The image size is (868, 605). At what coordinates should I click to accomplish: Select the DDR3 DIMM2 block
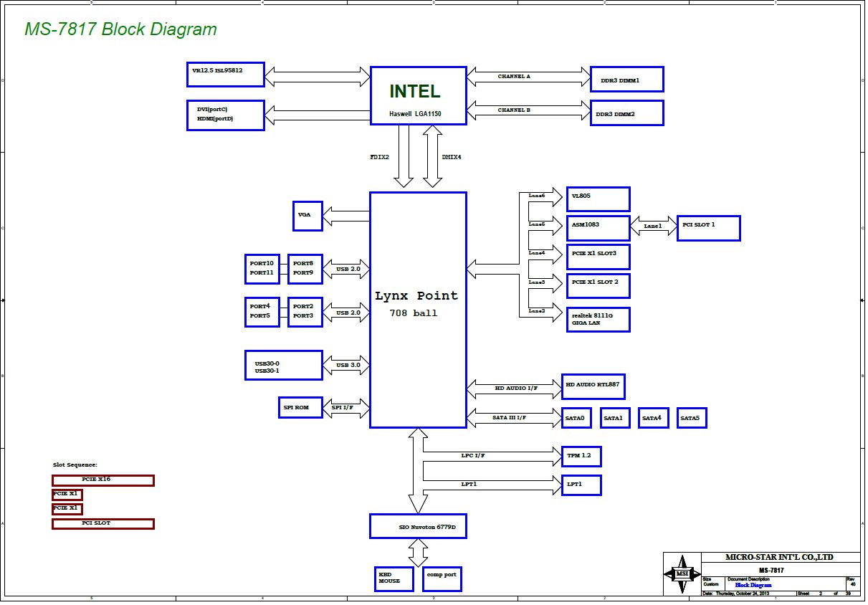pos(626,113)
